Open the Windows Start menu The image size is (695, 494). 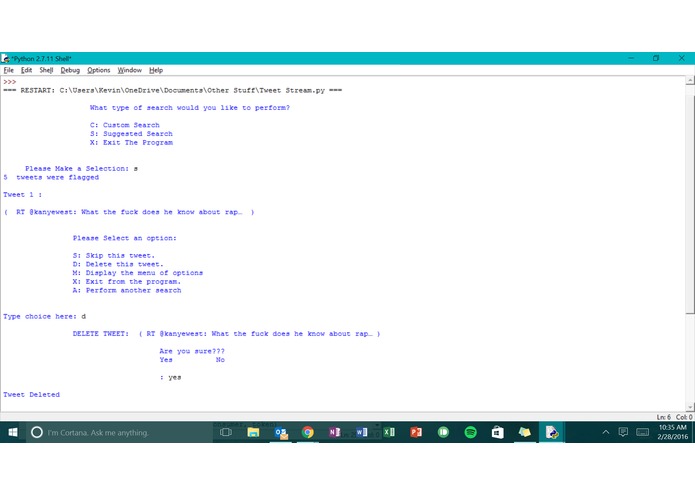13,432
